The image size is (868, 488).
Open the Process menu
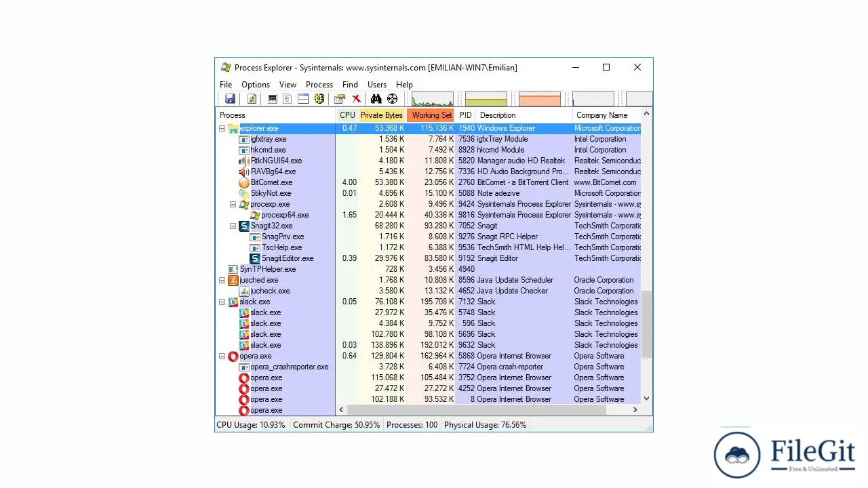pyautogui.click(x=319, y=85)
